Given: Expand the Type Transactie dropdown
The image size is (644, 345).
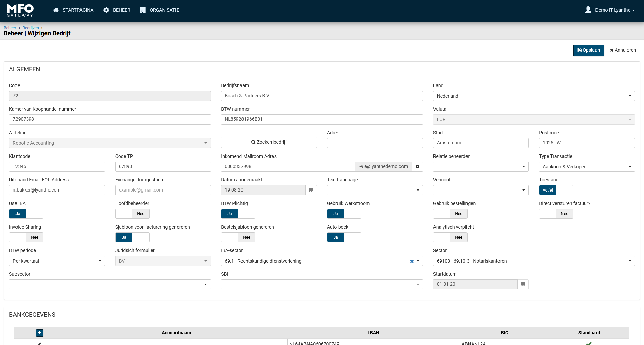Looking at the screenshot, I should point(586,167).
